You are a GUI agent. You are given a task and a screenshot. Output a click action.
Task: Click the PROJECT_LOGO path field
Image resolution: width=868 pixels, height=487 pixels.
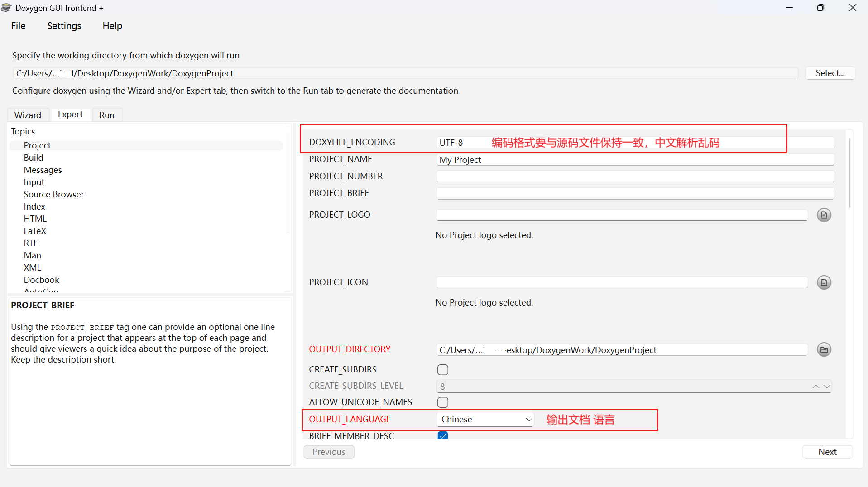622,215
